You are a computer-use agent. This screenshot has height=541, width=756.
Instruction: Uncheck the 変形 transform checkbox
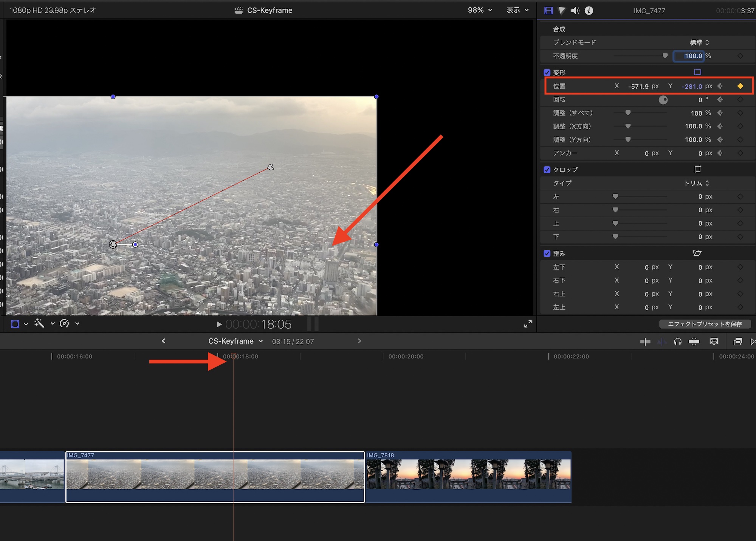[547, 73]
